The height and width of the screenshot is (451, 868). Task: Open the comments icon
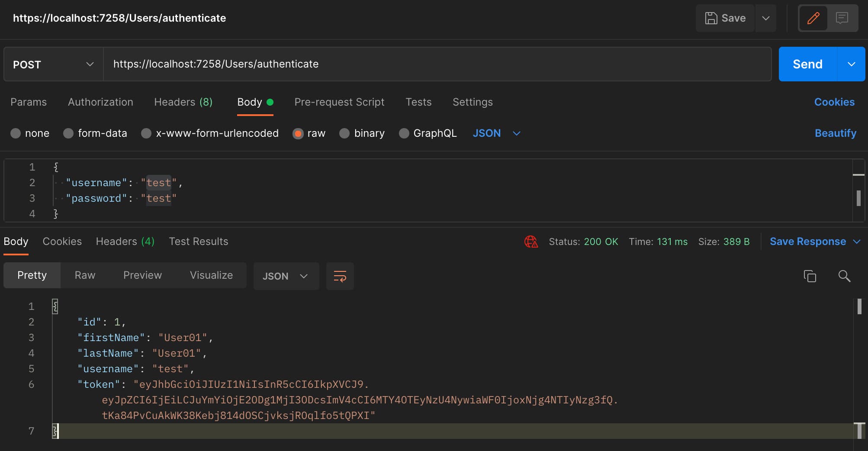click(842, 18)
